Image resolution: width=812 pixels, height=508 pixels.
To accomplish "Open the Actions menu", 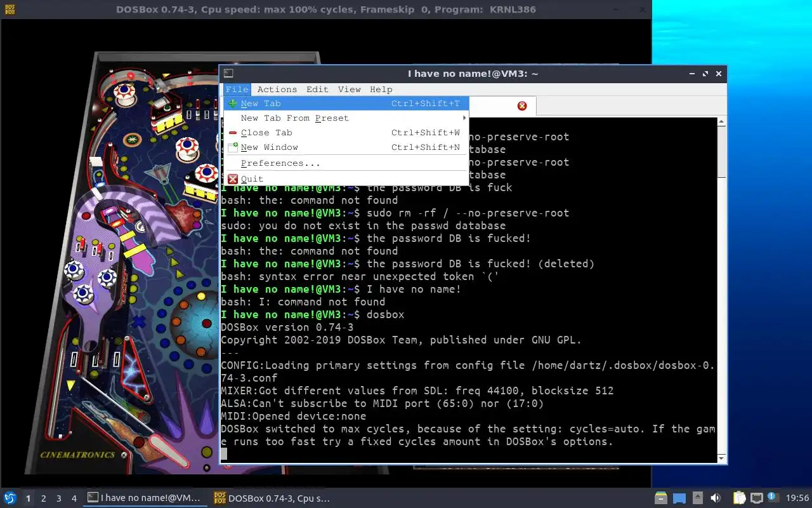I will [x=277, y=90].
